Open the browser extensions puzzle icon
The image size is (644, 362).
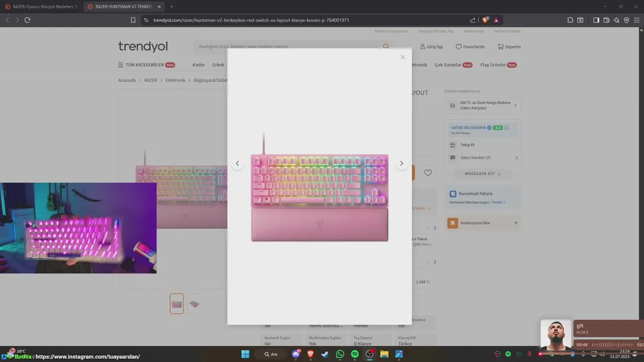pos(570,20)
